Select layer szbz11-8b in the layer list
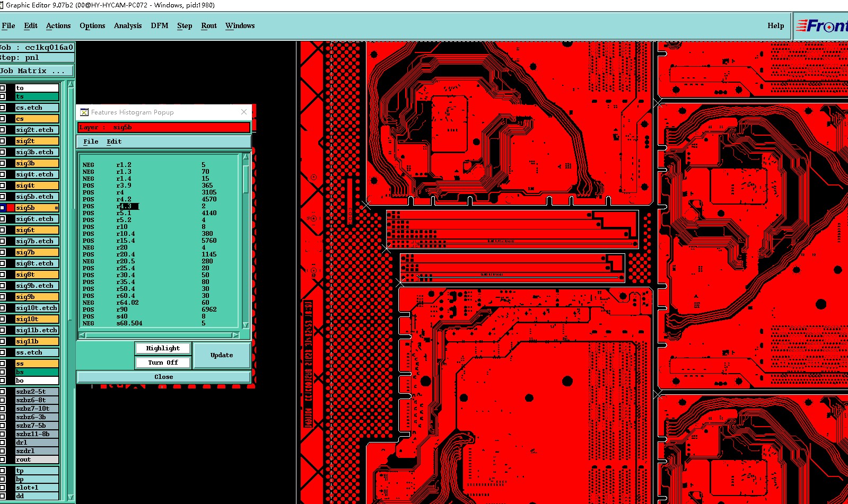The width and height of the screenshot is (848, 504). pos(37,434)
